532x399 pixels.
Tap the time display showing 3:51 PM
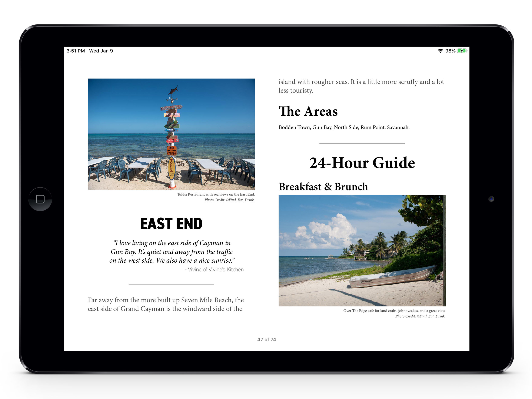[x=77, y=51]
